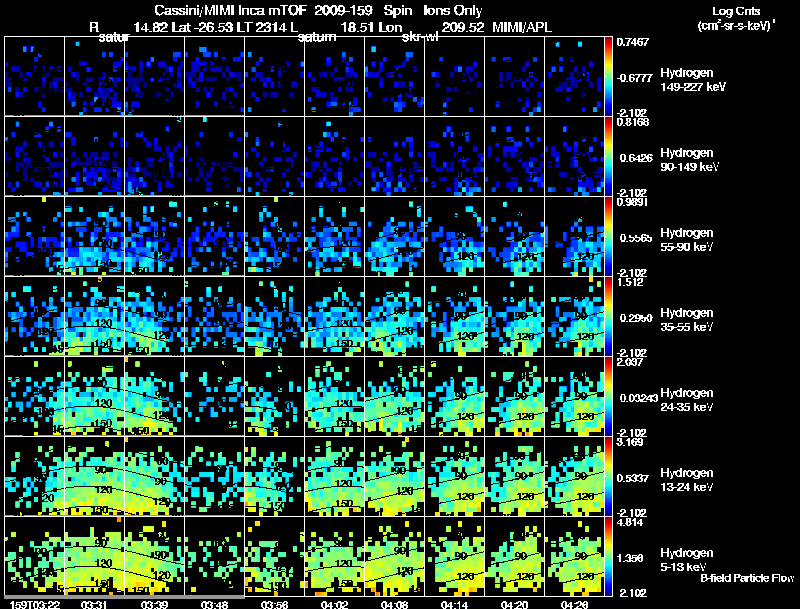
Task: Open the Hydrogen 35-55 keV panel at 04:08
Action: [394, 316]
